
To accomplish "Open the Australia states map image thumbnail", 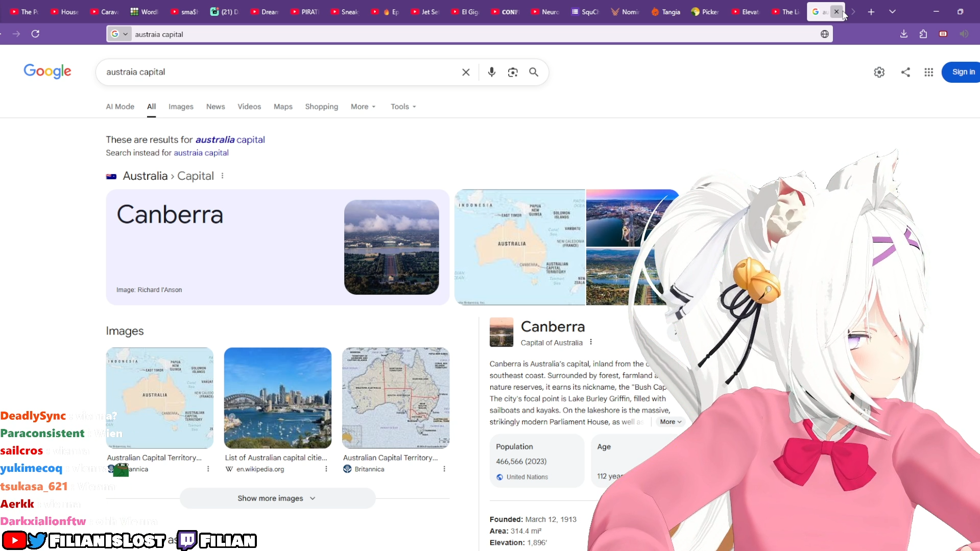I will (396, 398).
